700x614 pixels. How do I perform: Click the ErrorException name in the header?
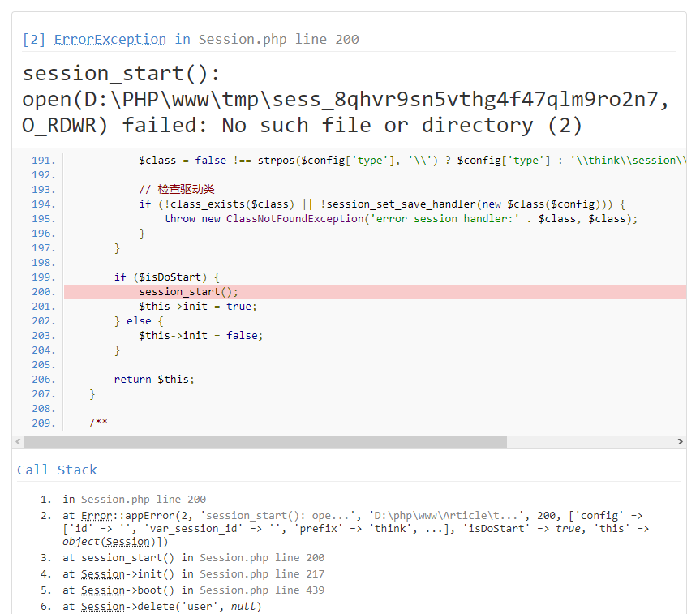(x=110, y=39)
